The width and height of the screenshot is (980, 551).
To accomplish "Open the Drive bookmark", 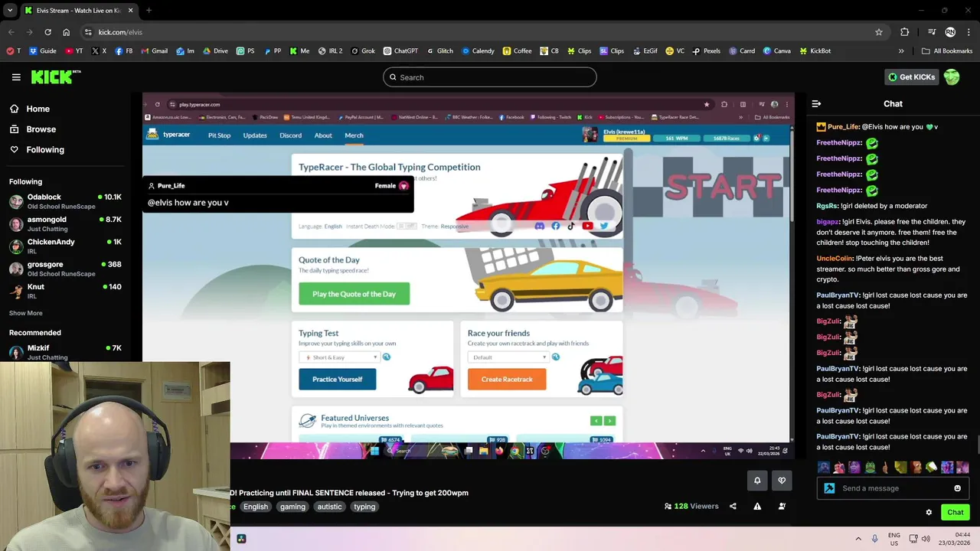I will coord(215,51).
